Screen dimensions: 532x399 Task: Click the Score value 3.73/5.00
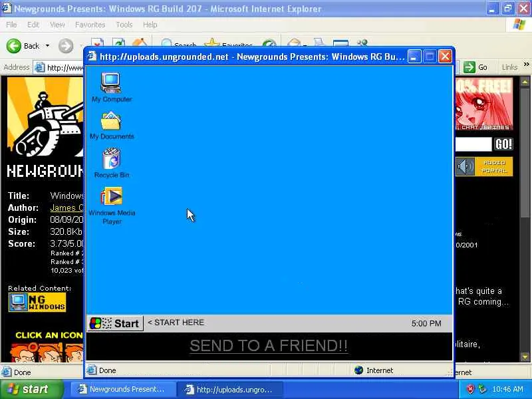click(67, 243)
